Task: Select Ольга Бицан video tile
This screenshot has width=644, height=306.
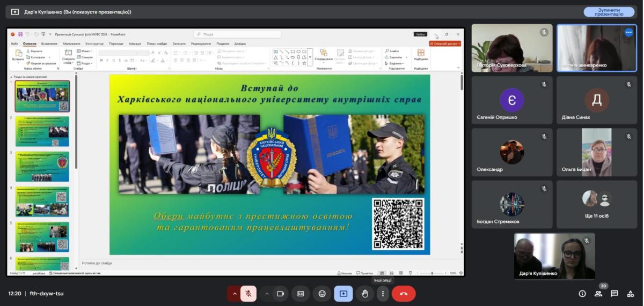Action: (597, 152)
